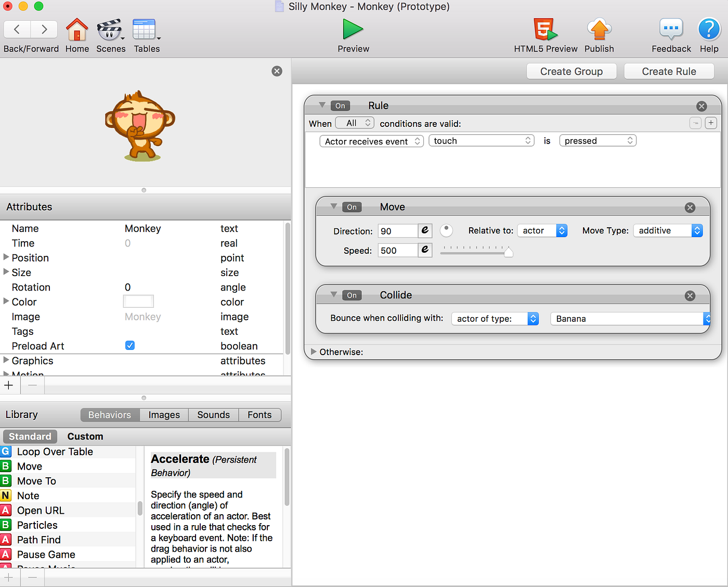
Task: Open the Tables icon
Action: tap(144, 30)
